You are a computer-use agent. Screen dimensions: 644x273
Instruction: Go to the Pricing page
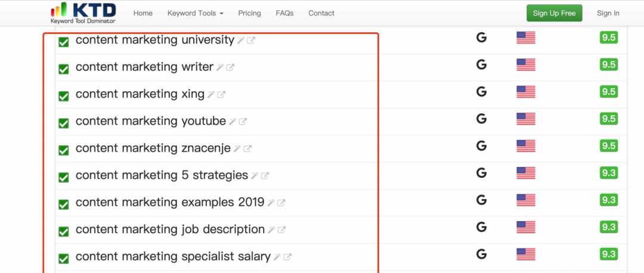coord(249,13)
